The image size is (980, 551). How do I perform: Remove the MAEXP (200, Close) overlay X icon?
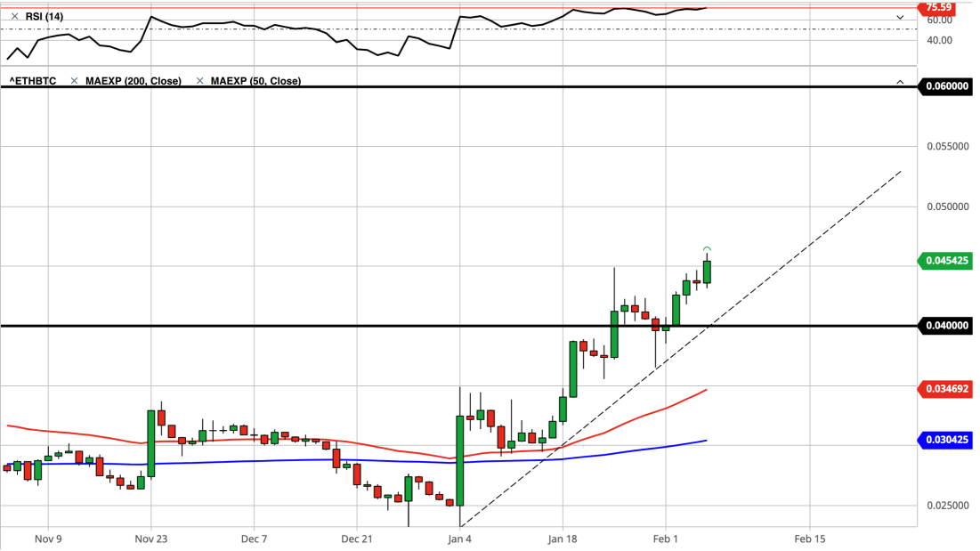pyautogui.click(x=74, y=81)
